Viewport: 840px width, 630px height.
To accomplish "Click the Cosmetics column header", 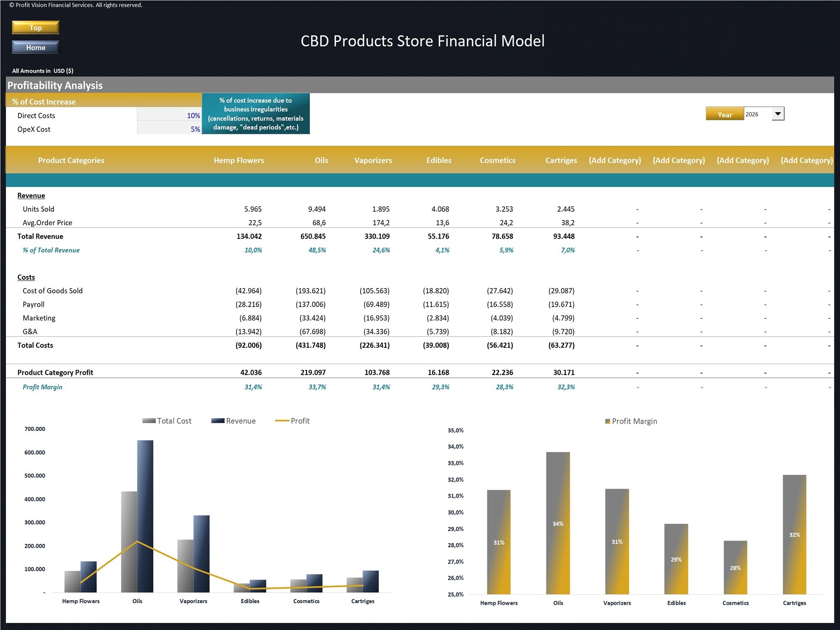I will click(497, 160).
